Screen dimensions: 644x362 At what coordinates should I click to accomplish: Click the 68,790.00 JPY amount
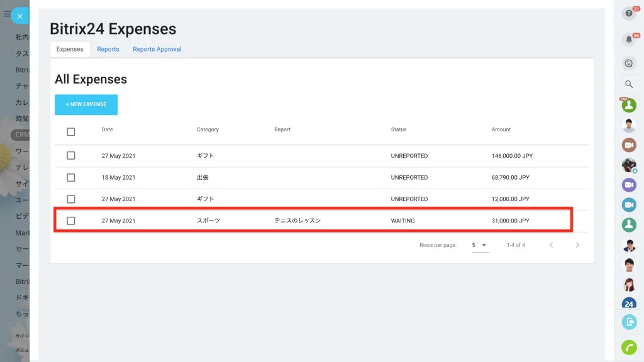[510, 177]
